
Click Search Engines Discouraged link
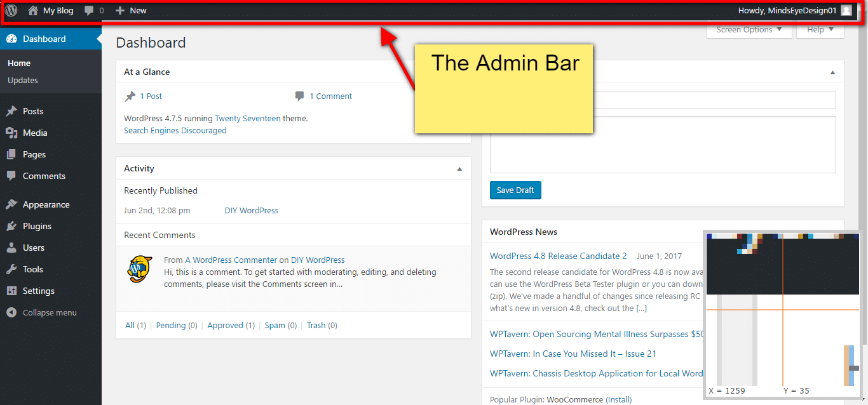point(175,131)
